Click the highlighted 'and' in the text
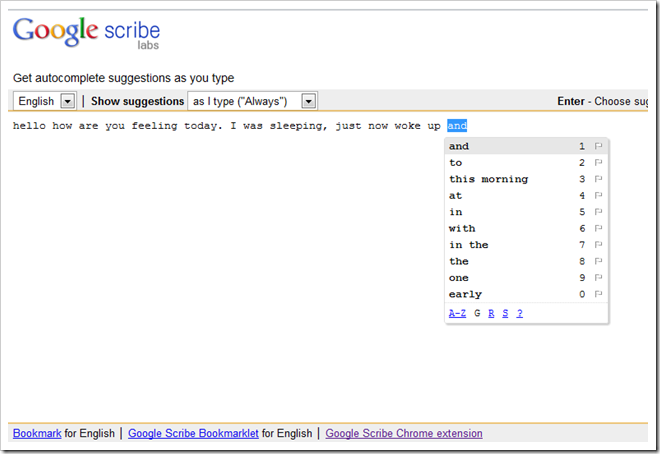 point(457,125)
